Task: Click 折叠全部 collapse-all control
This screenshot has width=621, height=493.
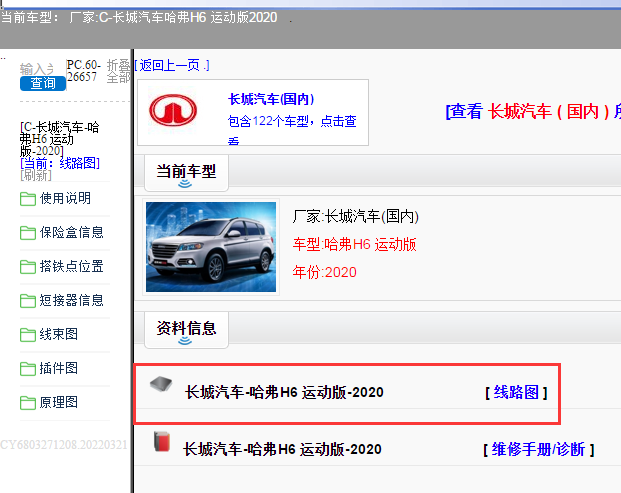Action: click(x=118, y=71)
